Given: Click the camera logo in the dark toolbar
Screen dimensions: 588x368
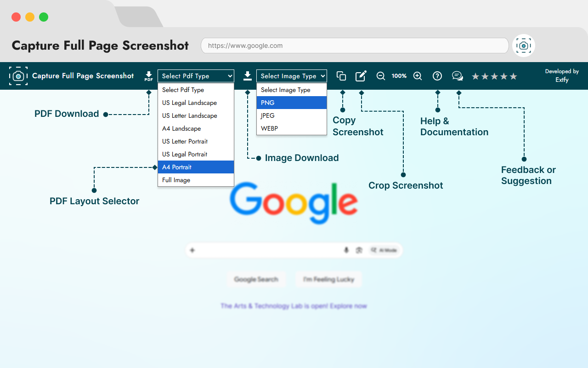Looking at the screenshot, I should [18, 76].
